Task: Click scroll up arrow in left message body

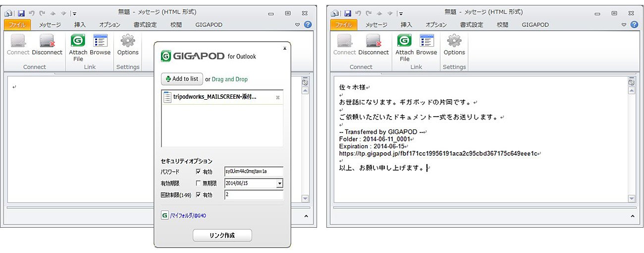Action: click(x=306, y=91)
